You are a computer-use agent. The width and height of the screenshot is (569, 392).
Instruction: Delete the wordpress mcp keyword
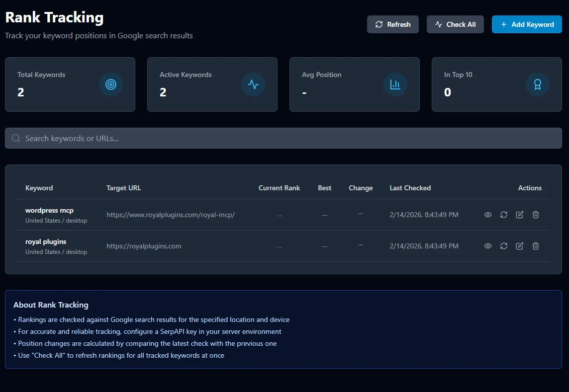pos(535,215)
